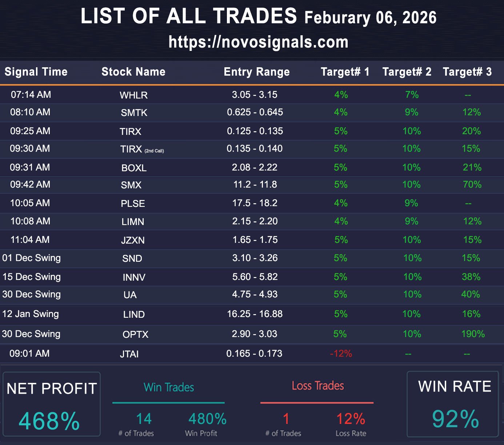Select the WHLR stock name
The image size is (504, 445).
[133, 95]
